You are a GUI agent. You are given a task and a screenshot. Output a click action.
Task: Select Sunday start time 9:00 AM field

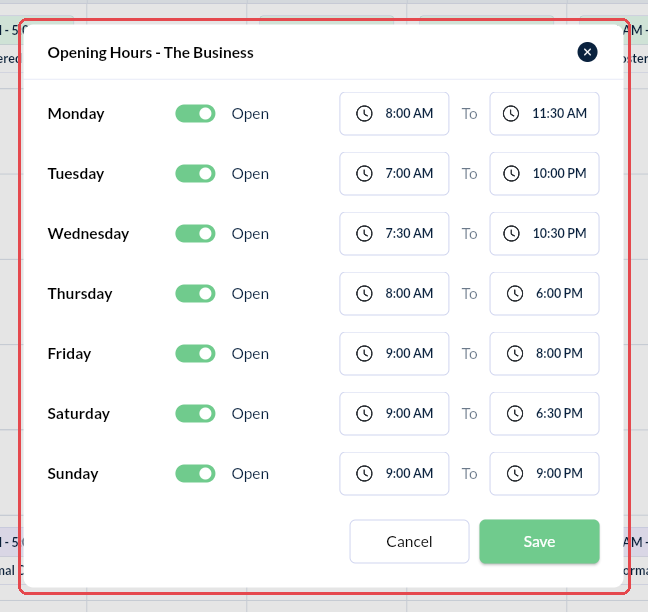(x=394, y=473)
